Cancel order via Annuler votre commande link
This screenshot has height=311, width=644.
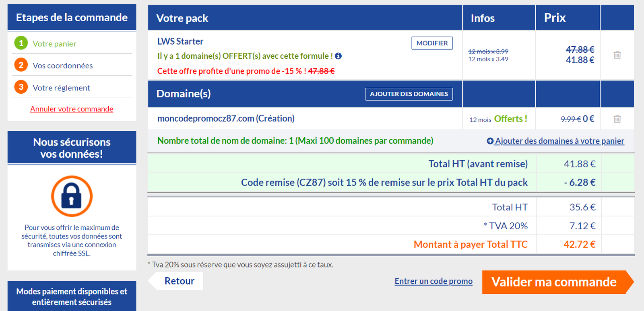point(72,109)
